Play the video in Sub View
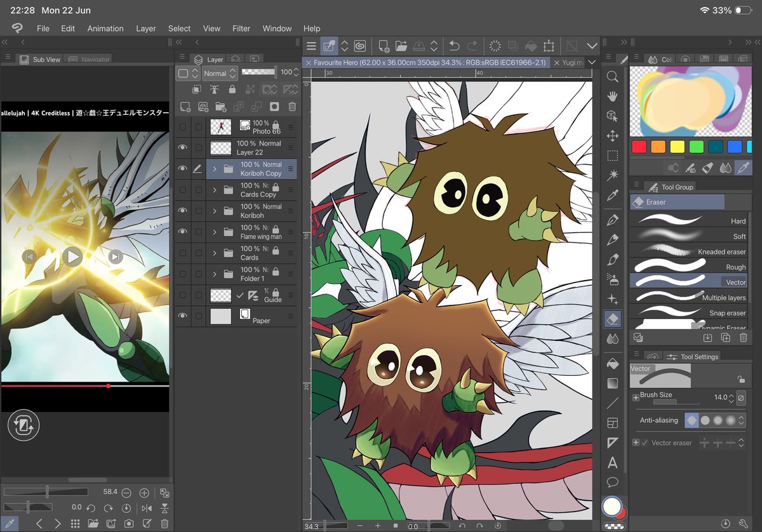 [x=72, y=256]
